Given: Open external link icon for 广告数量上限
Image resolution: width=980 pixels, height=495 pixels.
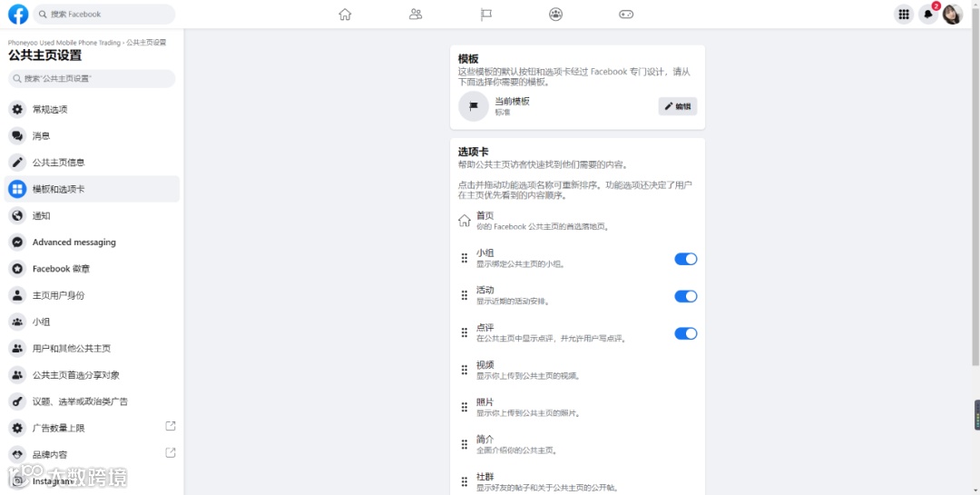Looking at the screenshot, I should (x=170, y=426).
